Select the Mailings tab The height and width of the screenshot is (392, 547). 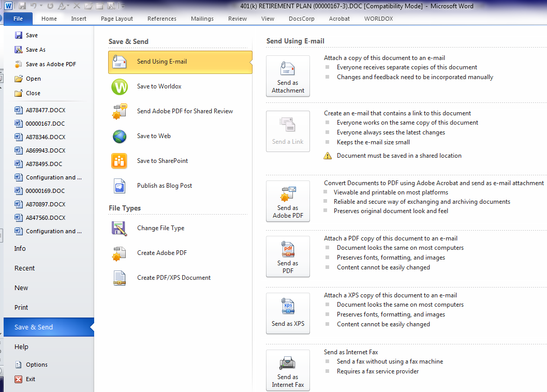(202, 19)
